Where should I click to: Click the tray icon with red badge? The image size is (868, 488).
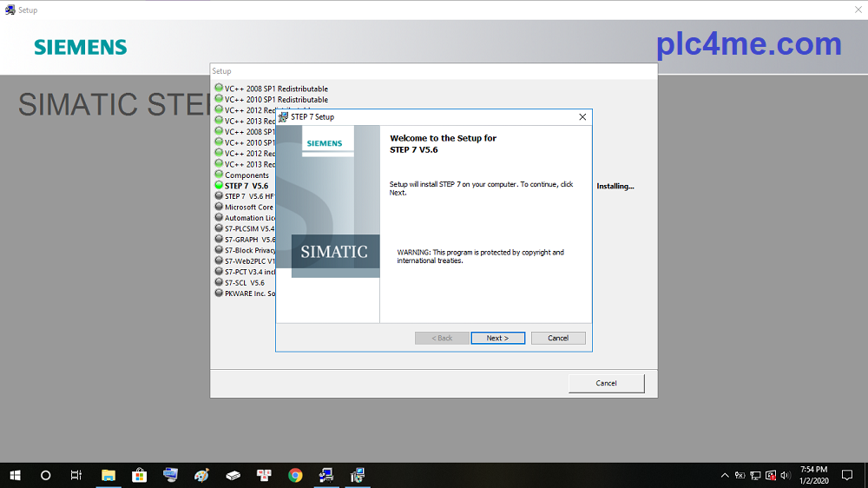[771, 475]
